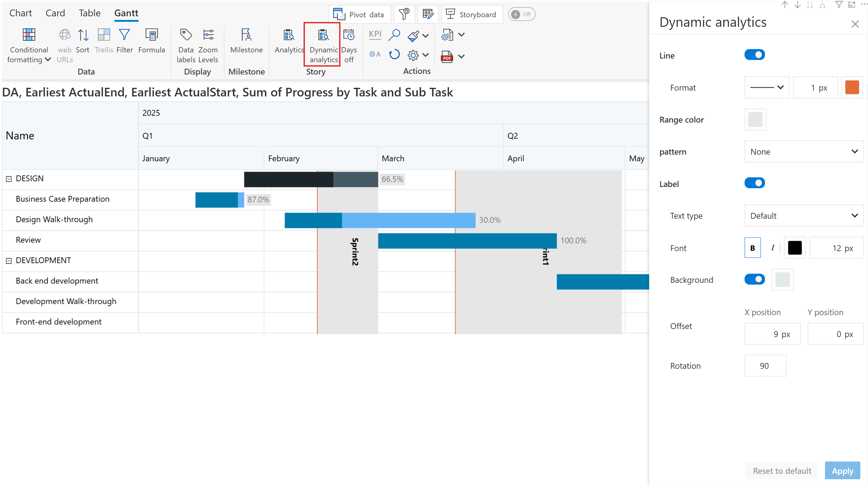
Task: Switch to the Chart tab
Action: [21, 13]
